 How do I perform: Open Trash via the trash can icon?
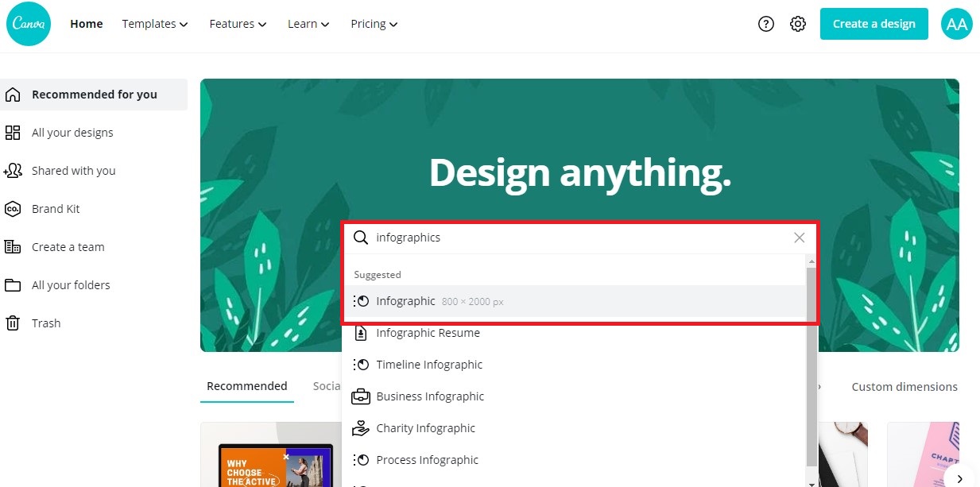pyautogui.click(x=14, y=323)
